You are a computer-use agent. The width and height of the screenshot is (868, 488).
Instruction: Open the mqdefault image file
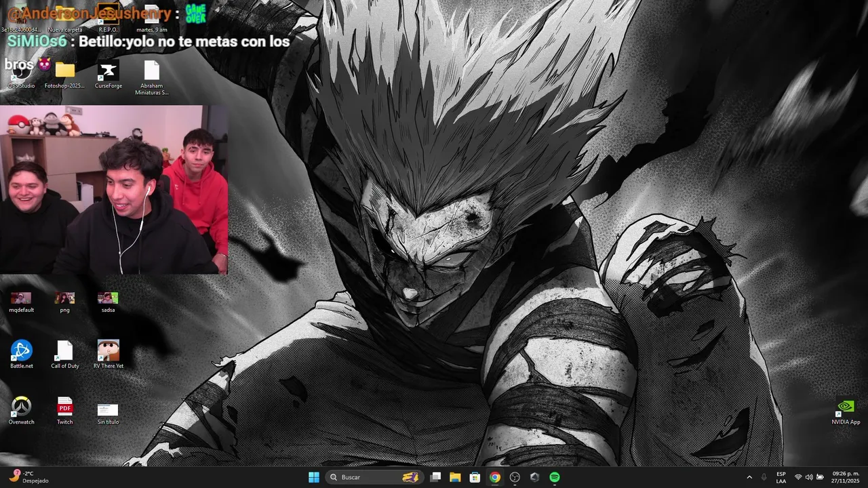[21, 302]
